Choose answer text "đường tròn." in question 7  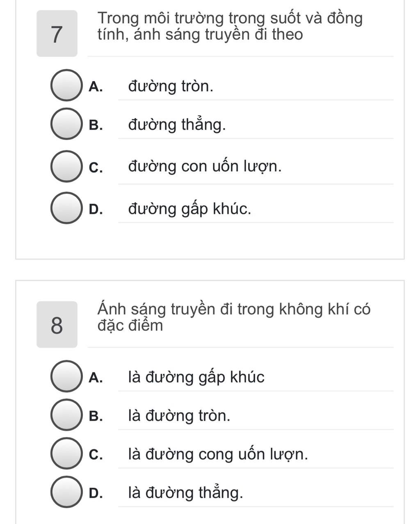[171, 86]
